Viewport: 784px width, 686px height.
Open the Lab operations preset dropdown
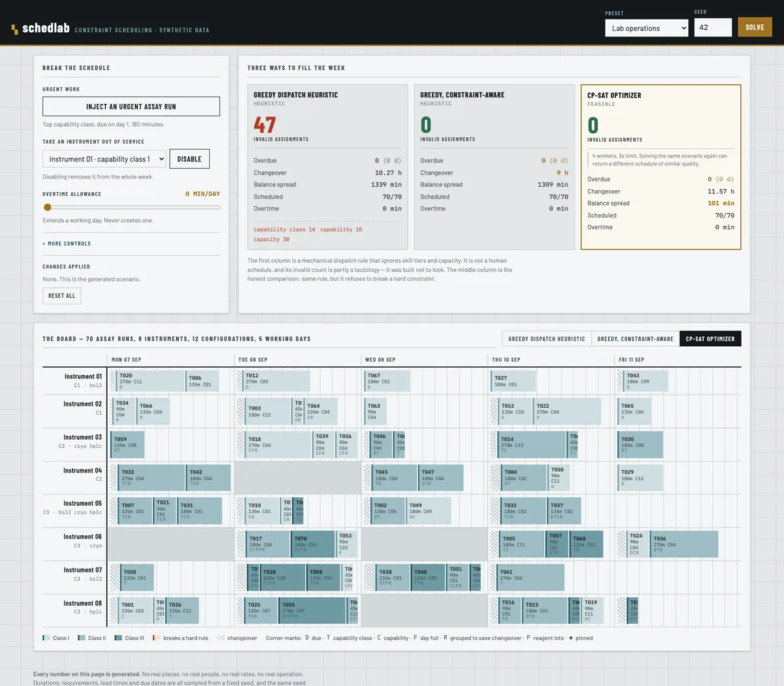[x=647, y=28]
